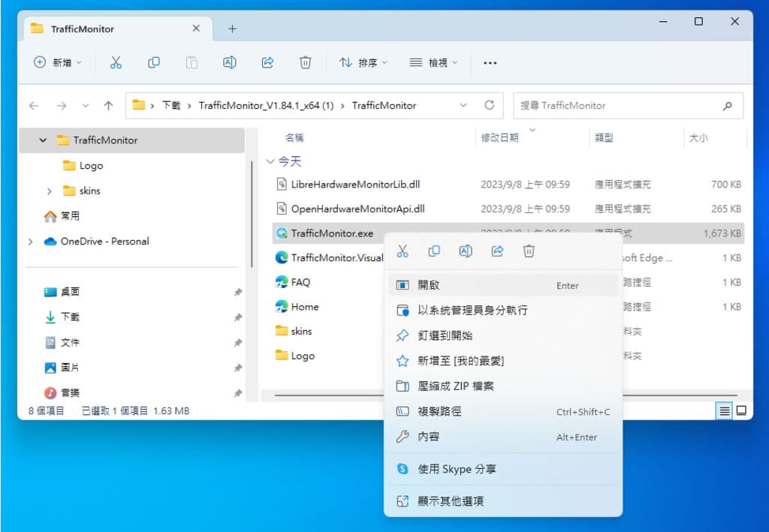Click the pin icon next to 音樂
Screen dimensions: 769x532
[x=238, y=393]
